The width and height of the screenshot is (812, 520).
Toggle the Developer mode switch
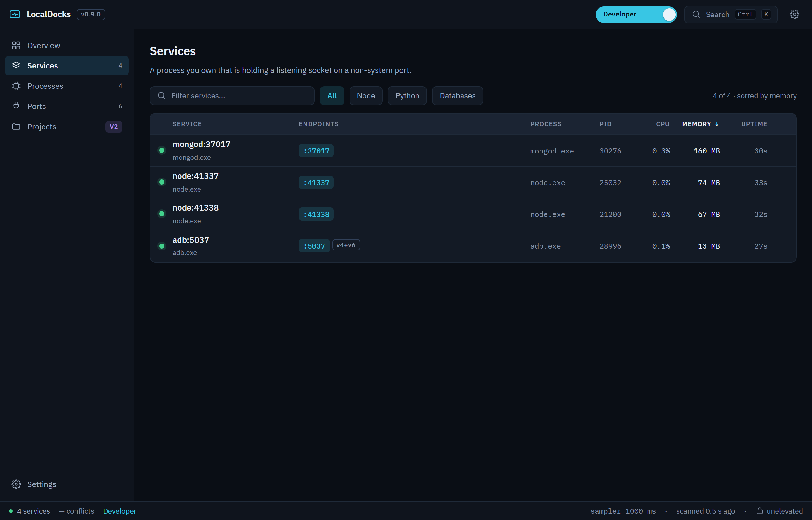pos(636,14)
